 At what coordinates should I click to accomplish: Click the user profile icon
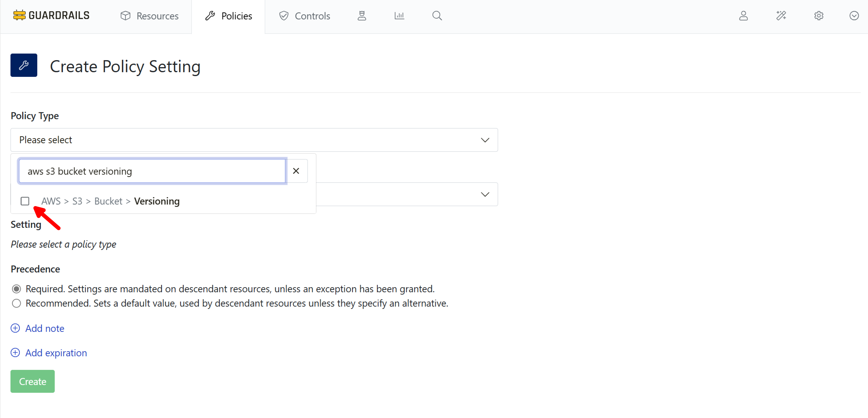point(744,16)
